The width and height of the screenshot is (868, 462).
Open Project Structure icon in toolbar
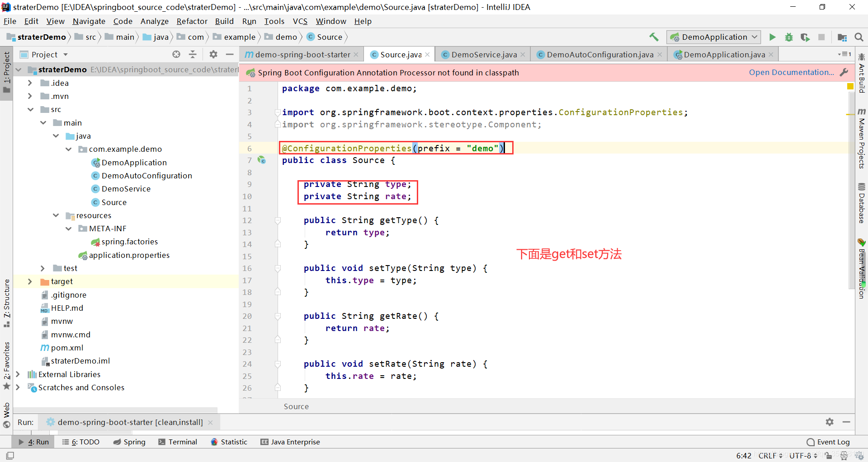(842, 37)
